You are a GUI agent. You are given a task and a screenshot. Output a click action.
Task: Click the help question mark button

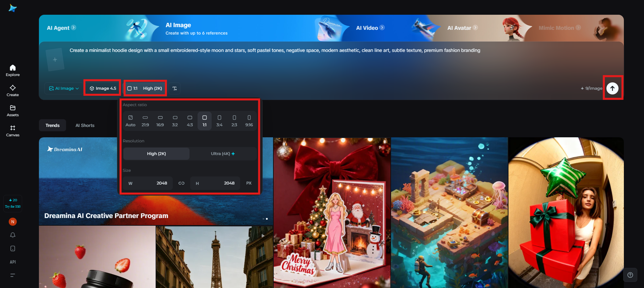[630, 275]
